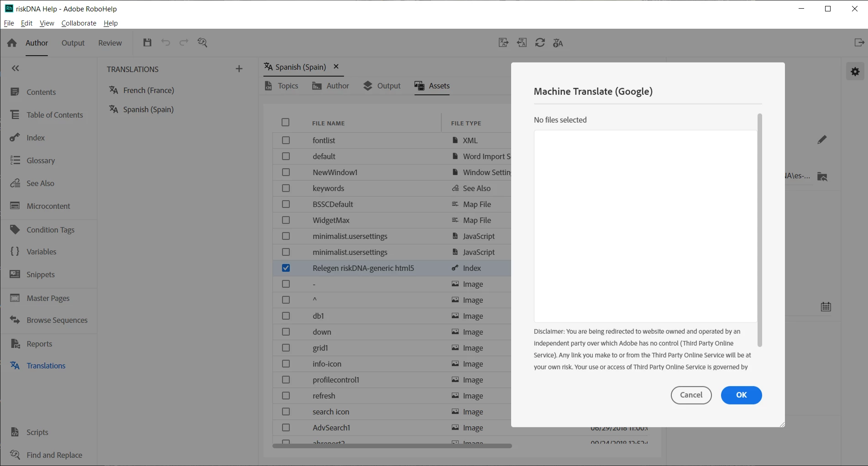Image resolution: width=868 pixels, height=466 pixels.
Task: Check the default file checkbox
Action: coord(286,156)
